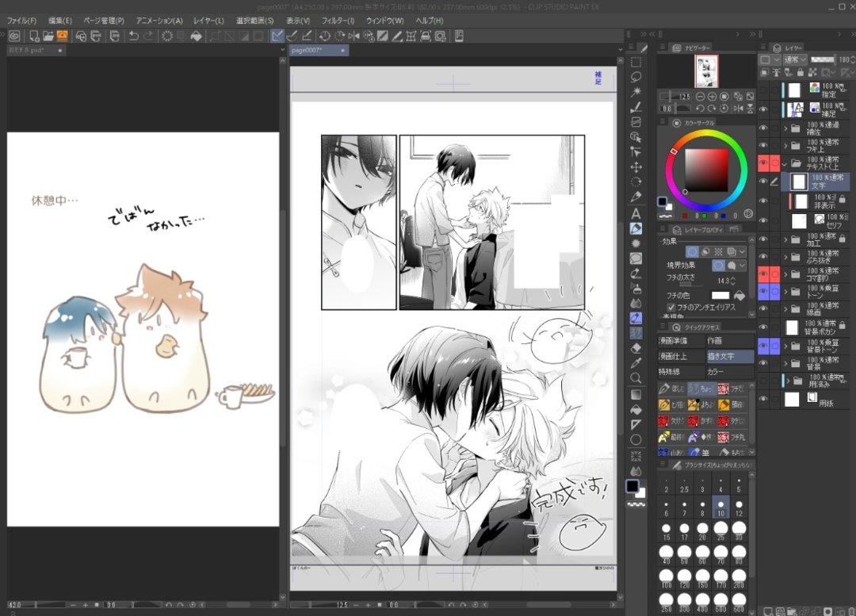Open the ファイル(F) menu
The width and height of the screenshot is (856, 616).
click(x=21, y=20)
